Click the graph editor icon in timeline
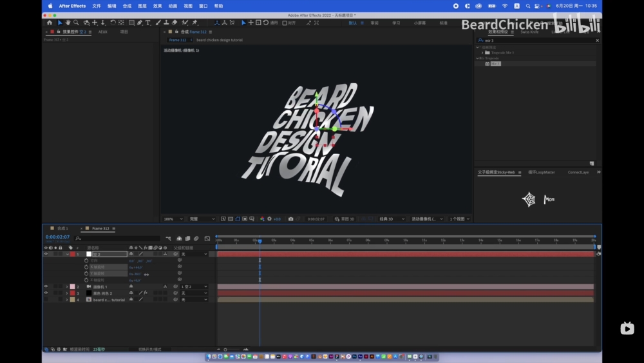644x363 pixels. (207, 239)
